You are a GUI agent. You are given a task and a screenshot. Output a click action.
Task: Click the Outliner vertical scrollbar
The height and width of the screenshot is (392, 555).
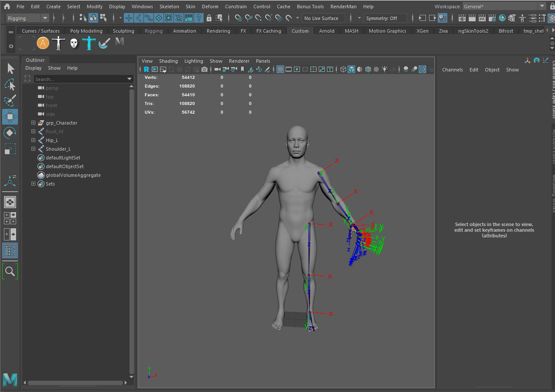pyautogui.click(x=132, y=233)
